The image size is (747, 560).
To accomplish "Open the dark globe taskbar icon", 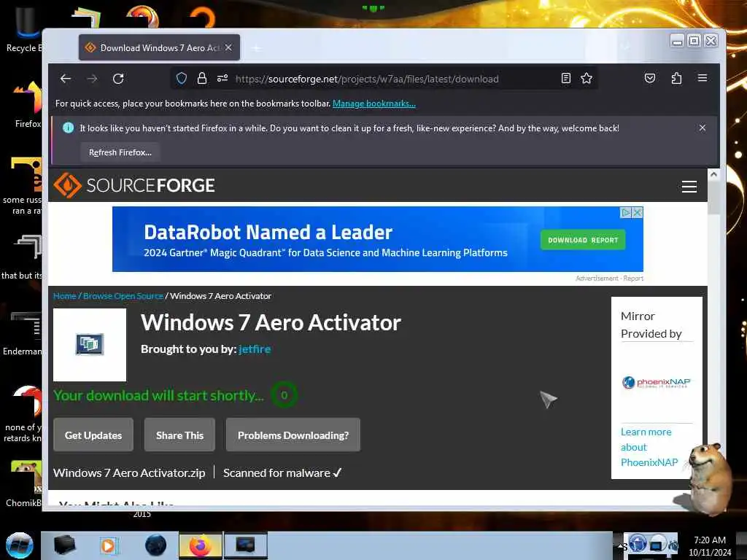I will point(155,545).
